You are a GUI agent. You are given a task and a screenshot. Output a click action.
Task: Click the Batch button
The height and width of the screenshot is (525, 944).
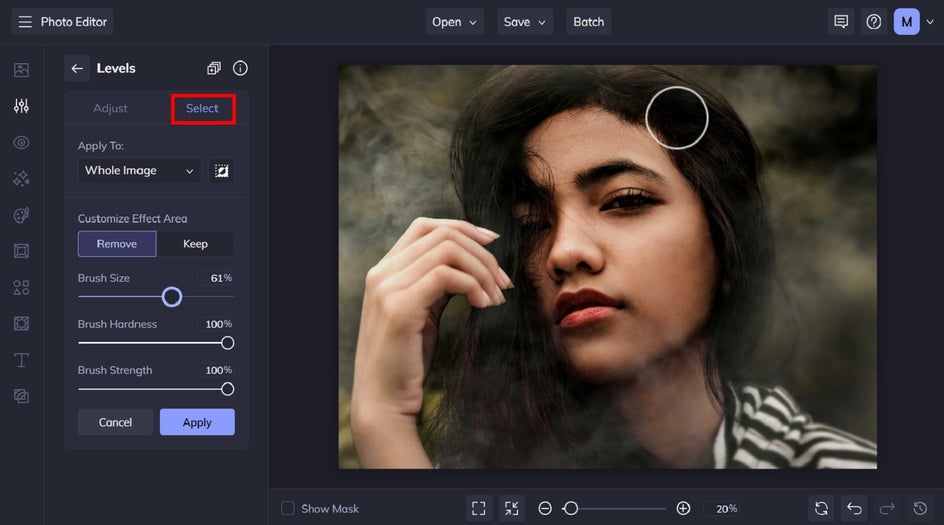point(588,22)
